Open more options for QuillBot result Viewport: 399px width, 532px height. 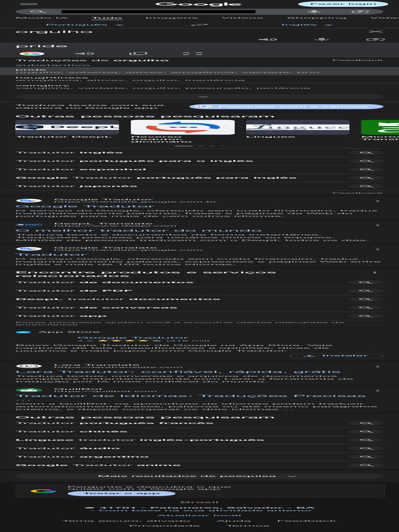click(378, 391)
